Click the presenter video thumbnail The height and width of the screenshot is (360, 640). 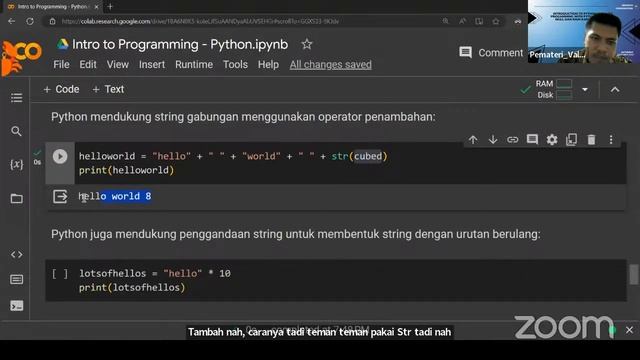tap(584, 31)
